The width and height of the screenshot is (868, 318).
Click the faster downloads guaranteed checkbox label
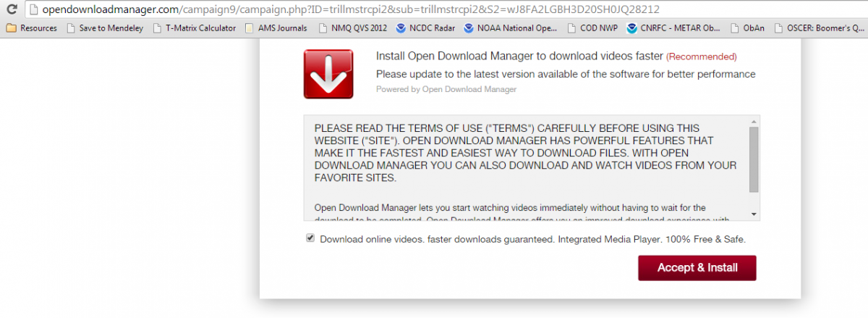tap(532, 238)
